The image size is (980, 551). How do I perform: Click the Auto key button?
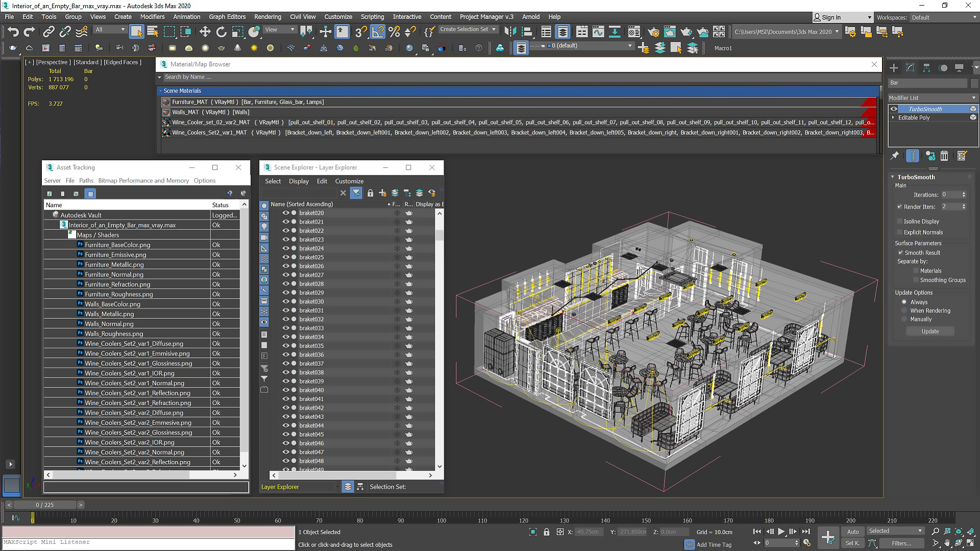853,532
